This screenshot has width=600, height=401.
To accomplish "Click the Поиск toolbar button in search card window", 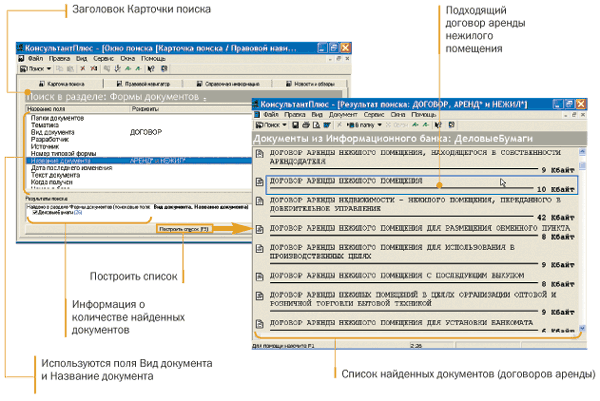I will tap(32, 69).
